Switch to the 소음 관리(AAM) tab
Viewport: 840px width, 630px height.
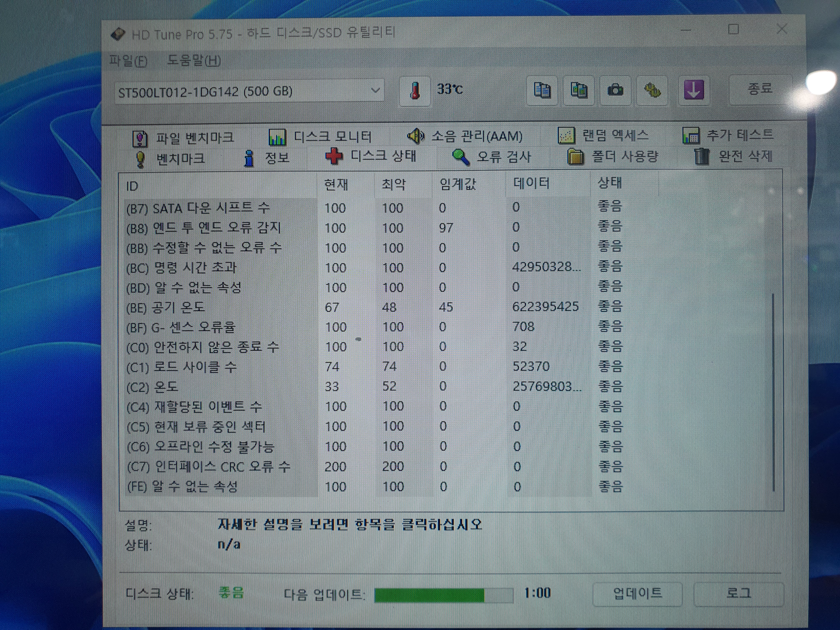[465, 136]
